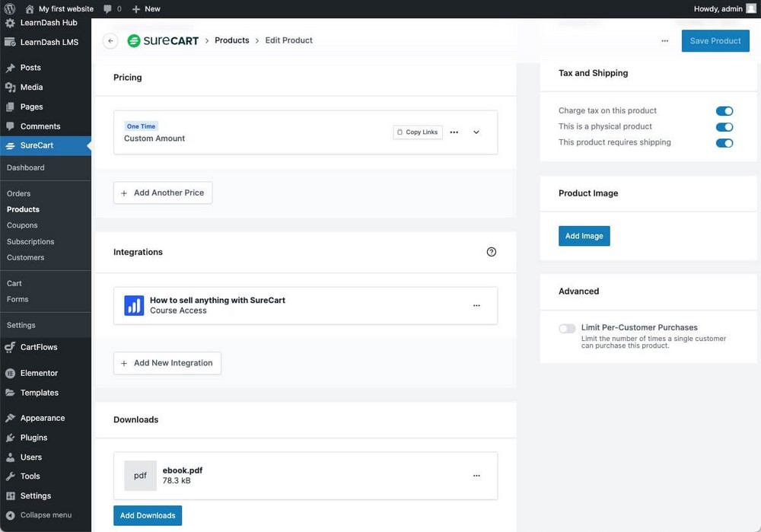Open the Cart submenu item

click(x=14, y=283)
